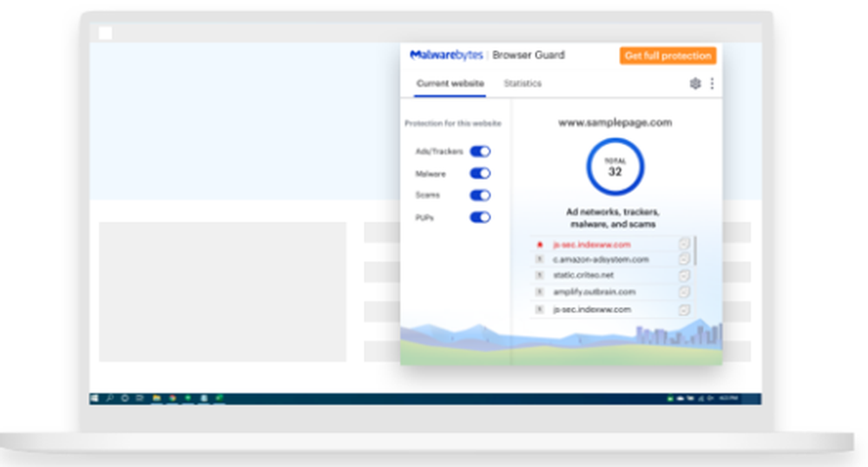Click the green tray icon left of the cloud icon
The height and width of the screenshot is (467, 868).
670,398
